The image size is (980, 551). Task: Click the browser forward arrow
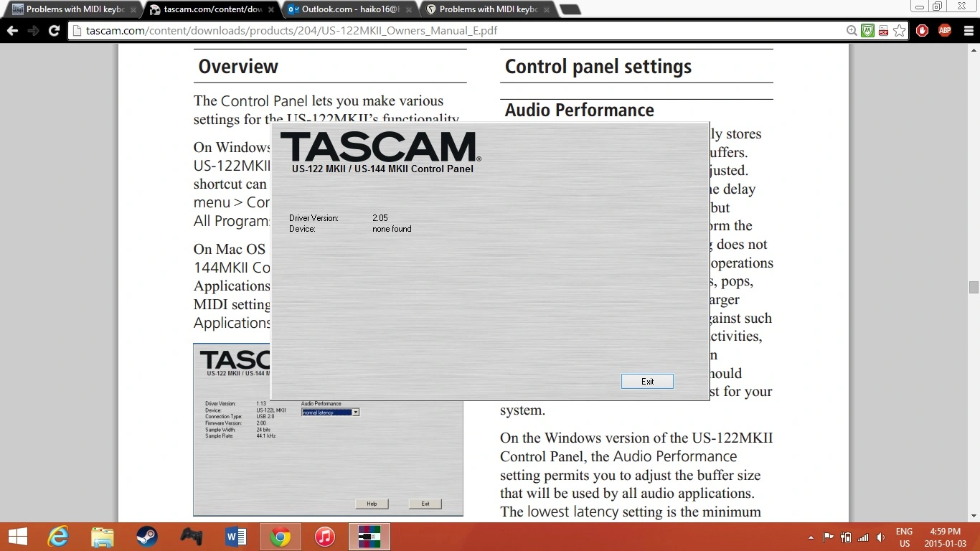33,31
